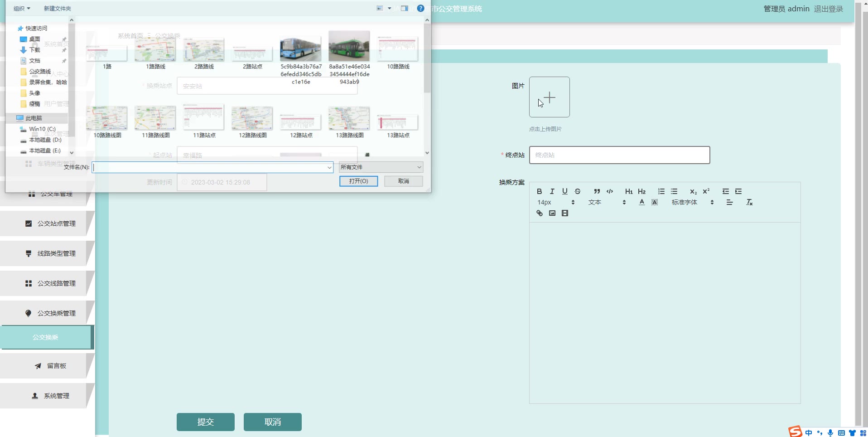Click inside the 换乘方案 editor text area
868x437 pixels.
click(x=665, y=313)
